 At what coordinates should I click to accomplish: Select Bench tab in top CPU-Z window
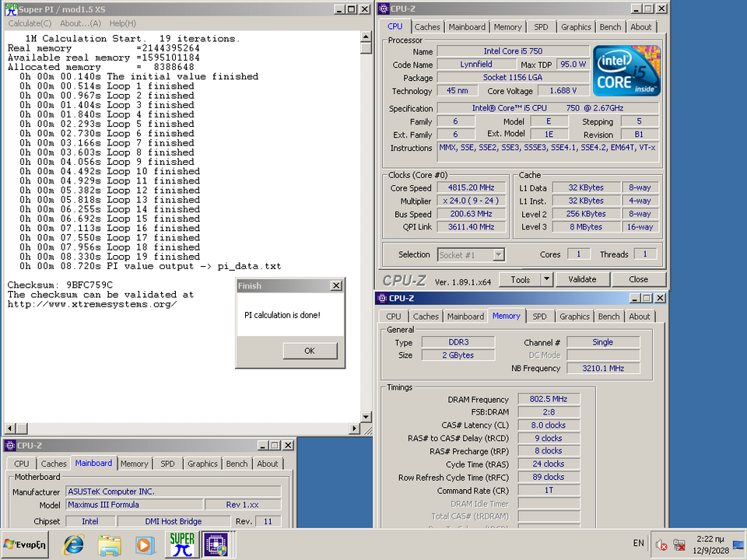610,27
